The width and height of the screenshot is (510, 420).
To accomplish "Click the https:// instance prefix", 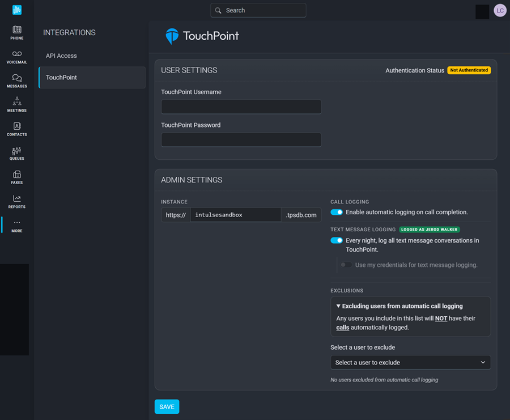I will (x=176, y=215).
